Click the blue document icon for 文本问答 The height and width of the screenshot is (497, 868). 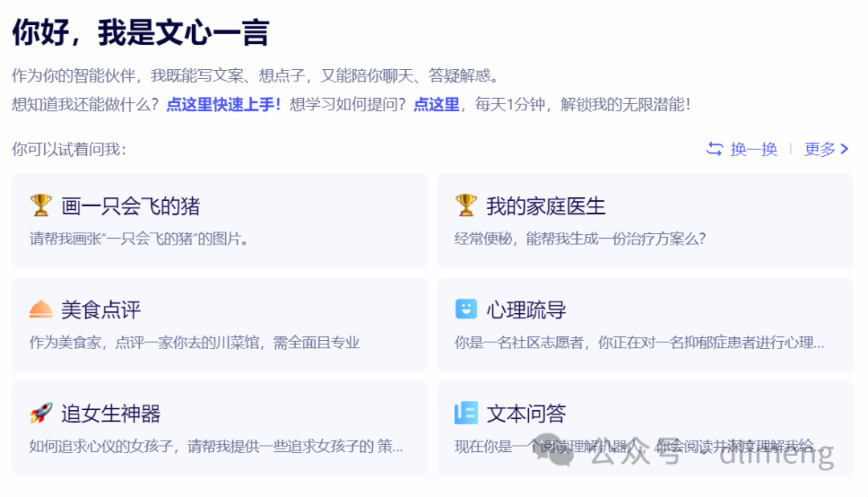466,413
